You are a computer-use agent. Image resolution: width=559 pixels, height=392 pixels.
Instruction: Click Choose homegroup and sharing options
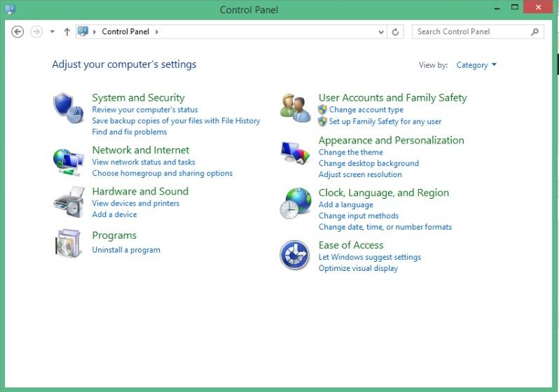[163, 173]
